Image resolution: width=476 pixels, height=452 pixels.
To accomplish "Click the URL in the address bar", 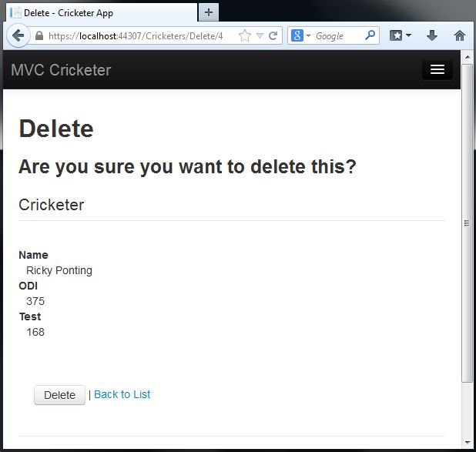I will point(136,36).
